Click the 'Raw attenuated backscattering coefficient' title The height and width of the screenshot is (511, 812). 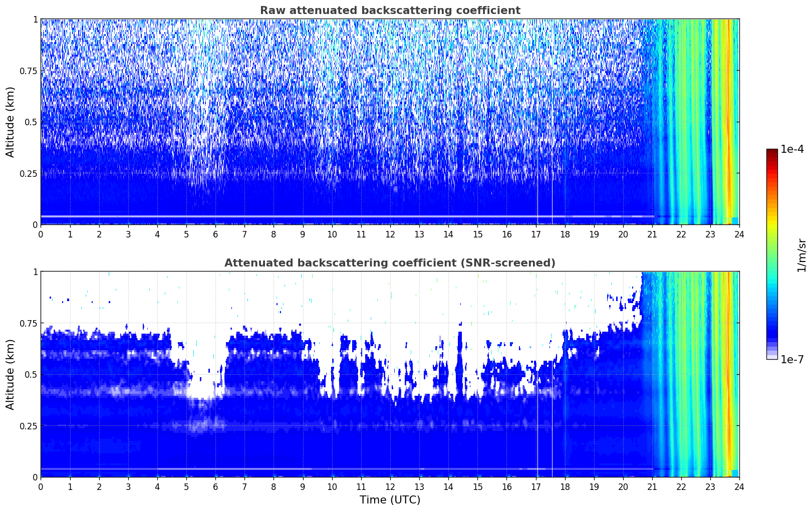(390, 11)
